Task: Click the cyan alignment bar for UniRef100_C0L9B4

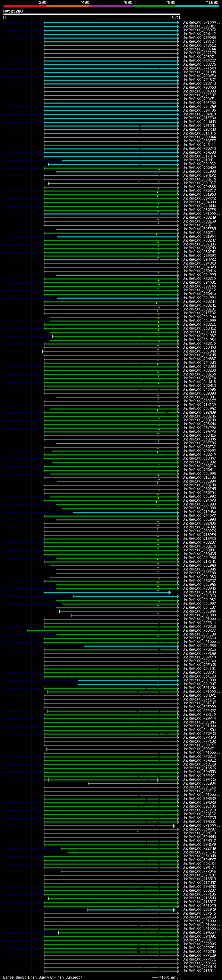Action: [133, 784]
